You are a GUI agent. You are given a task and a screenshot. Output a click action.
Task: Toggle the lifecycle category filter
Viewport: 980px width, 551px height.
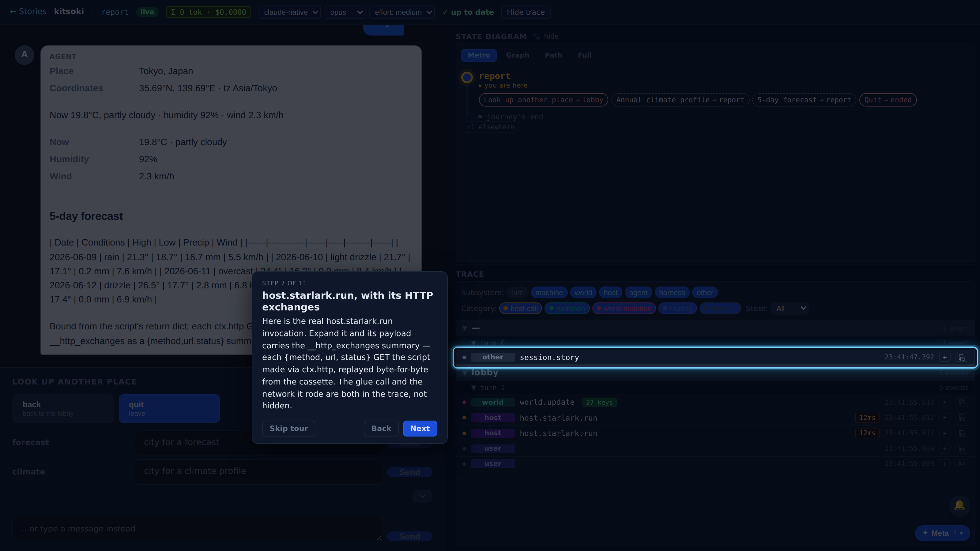tap(720, 308)
